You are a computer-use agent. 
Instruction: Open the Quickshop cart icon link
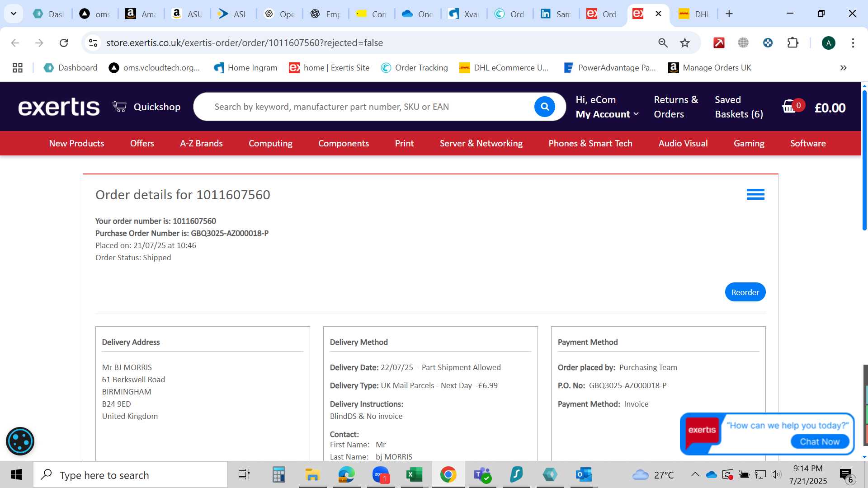pyautogui.click(x=119, y=107)
